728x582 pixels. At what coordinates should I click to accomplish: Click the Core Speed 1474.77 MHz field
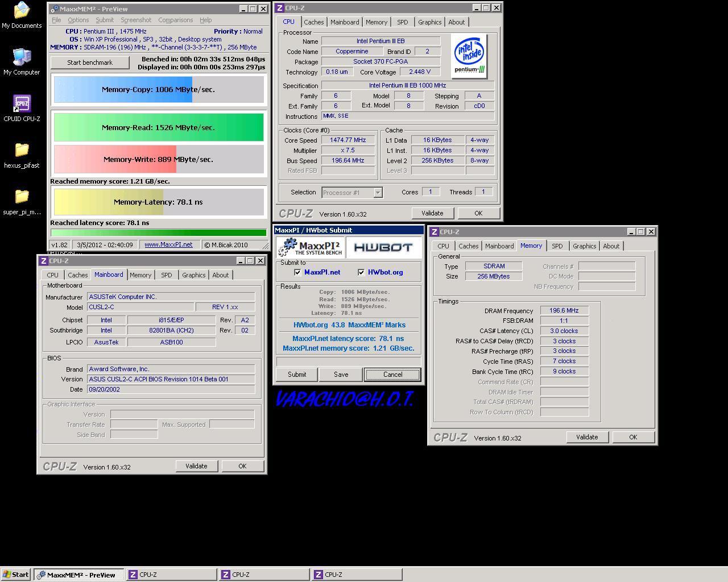point(348,140)
